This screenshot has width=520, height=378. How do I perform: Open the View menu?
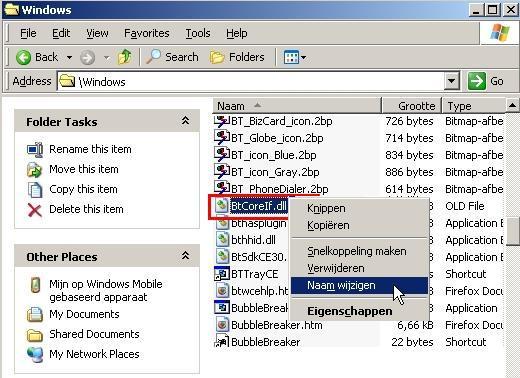tap(97, 33)
